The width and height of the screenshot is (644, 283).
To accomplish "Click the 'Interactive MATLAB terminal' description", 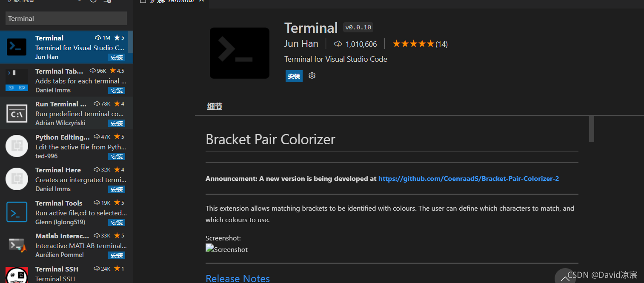I will point(81,246).
